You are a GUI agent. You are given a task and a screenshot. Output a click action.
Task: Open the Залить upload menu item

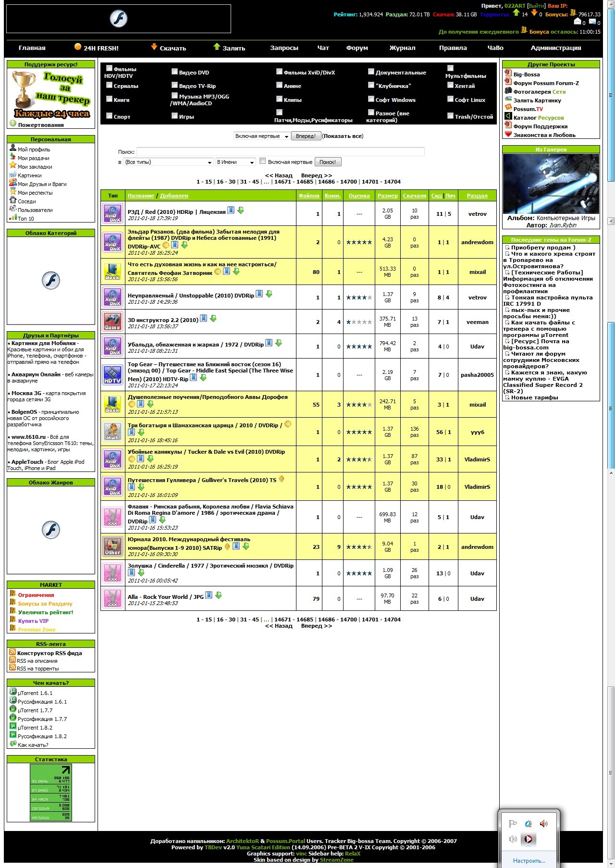[x=234, y=48]
